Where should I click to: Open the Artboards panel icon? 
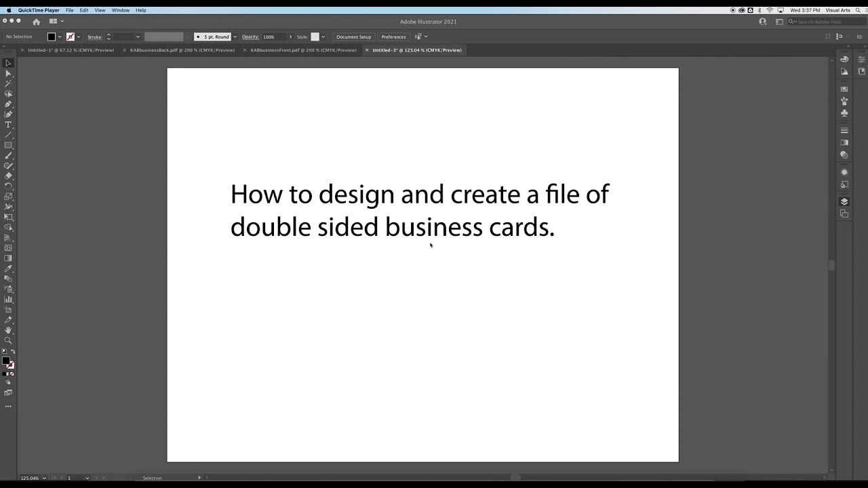pos(844,213)
